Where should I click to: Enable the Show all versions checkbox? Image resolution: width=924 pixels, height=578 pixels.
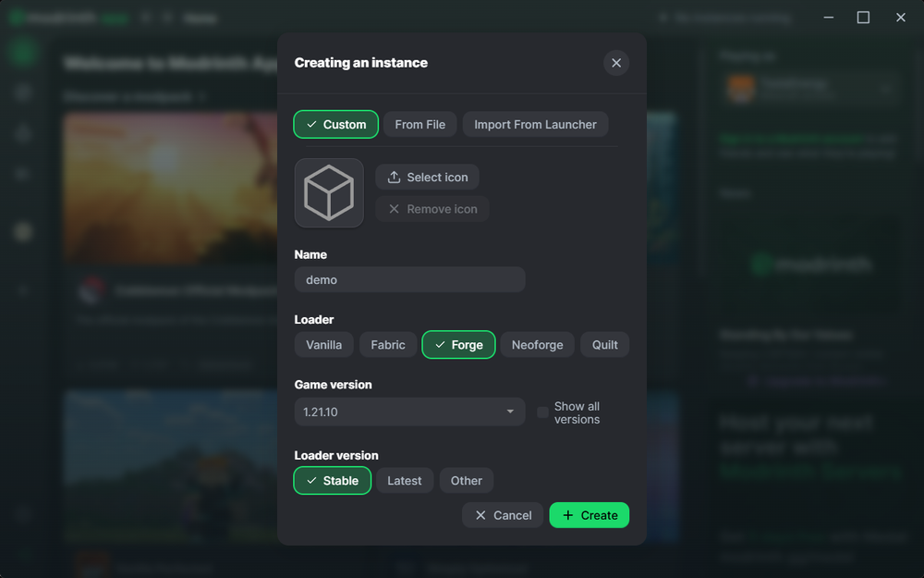coord(543,412)
